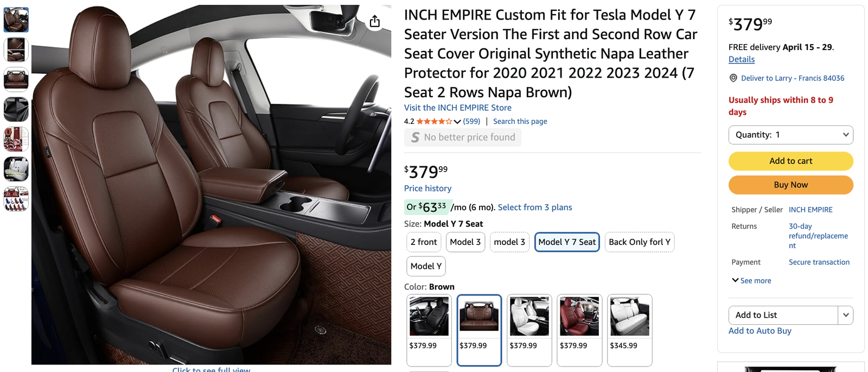View the first product thumbnail
This screenshot has height=372, width=868.
[16, 20]
